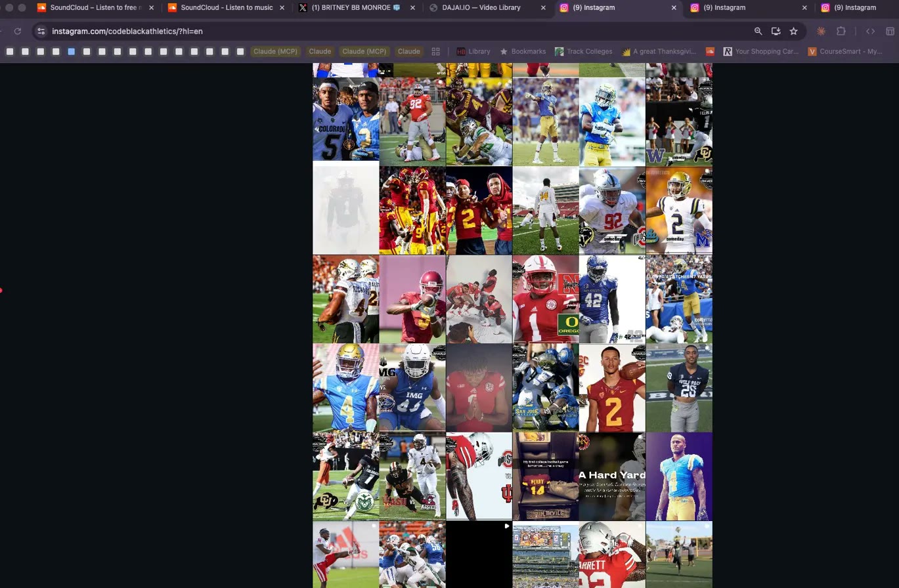Open the Extensions puzzle icon
The image size is (899, 588).
(841, 31)
